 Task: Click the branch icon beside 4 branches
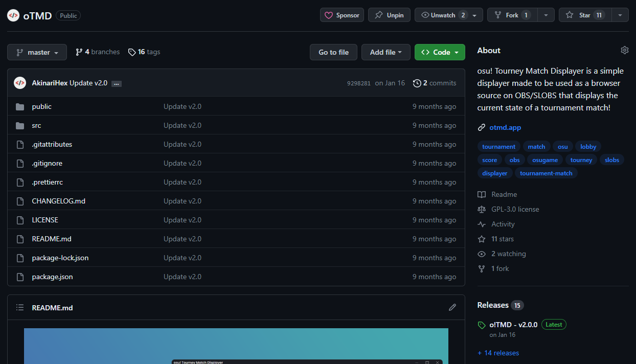coord(79,52)
